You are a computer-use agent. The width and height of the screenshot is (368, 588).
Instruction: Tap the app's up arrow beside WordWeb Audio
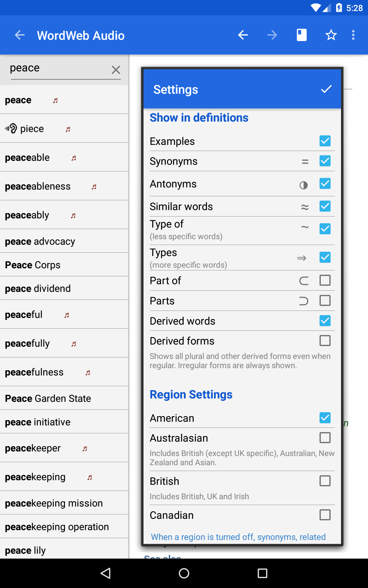click(20, 35)
